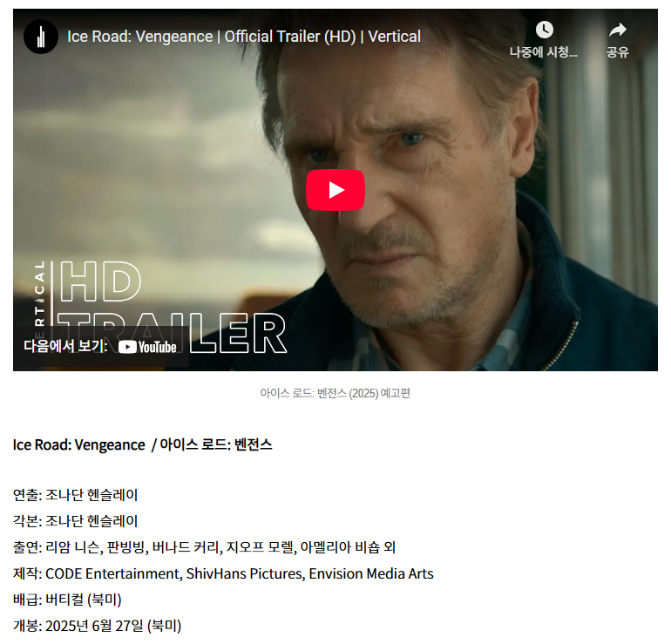Open the video title link at top
Screen dimensions: 671x644
coord(244,37)
